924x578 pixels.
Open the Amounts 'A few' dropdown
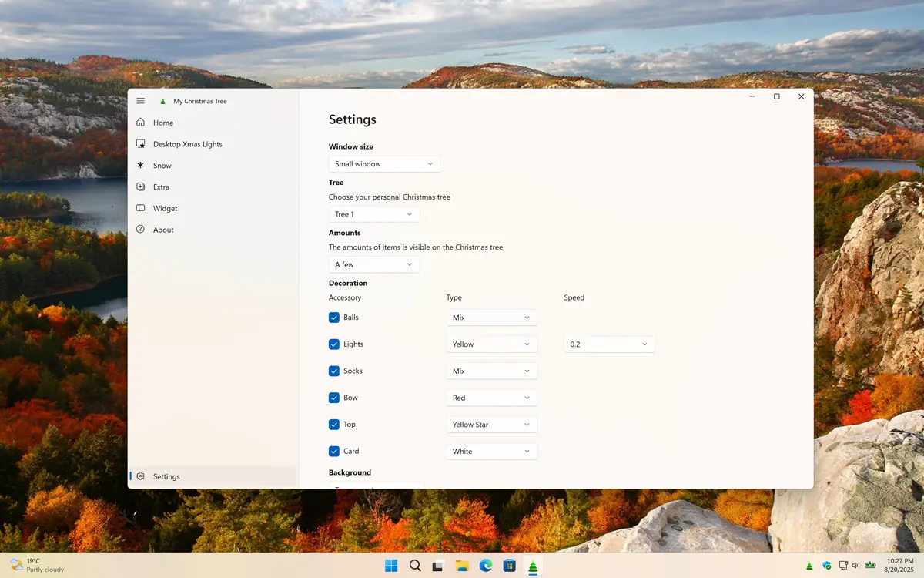(373, 264)
